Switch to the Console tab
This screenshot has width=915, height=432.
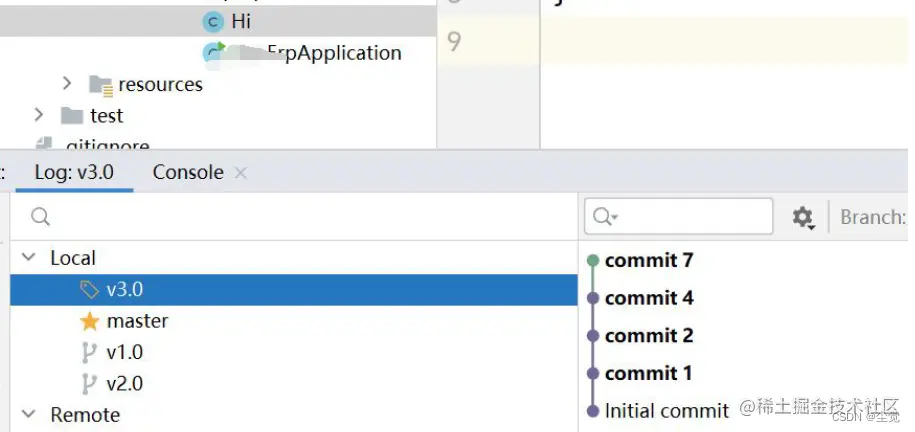point(188,172)
